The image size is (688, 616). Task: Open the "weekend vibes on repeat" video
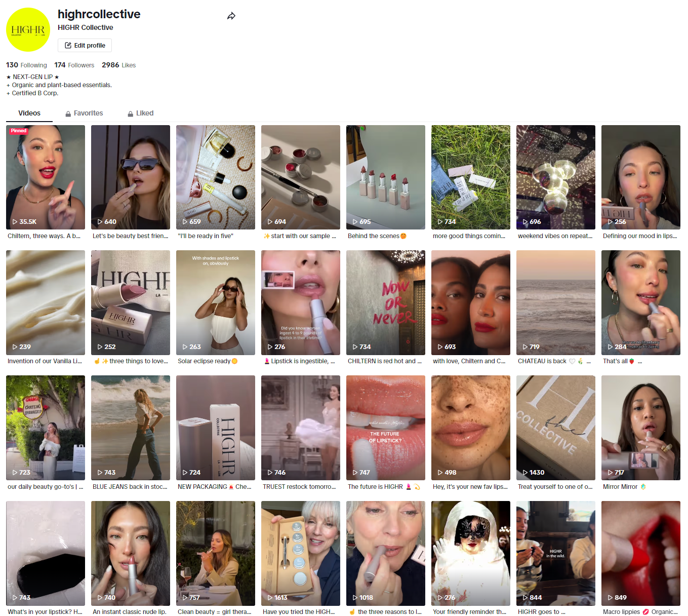556,177
